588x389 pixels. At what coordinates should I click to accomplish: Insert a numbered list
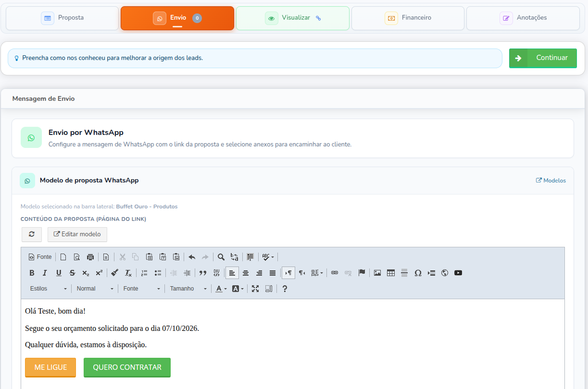pos(144,273)
